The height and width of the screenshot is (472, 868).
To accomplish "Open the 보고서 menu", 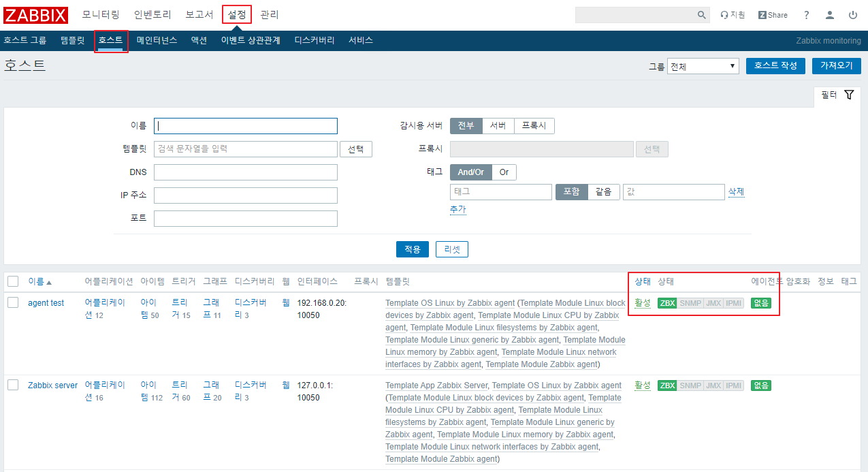I will 199,15.
